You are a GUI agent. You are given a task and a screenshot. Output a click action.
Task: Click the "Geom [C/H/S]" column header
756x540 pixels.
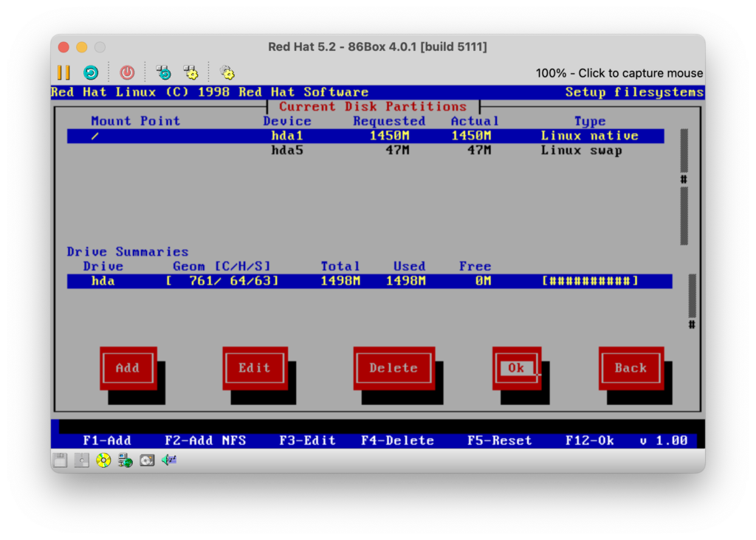click(221, 266)
